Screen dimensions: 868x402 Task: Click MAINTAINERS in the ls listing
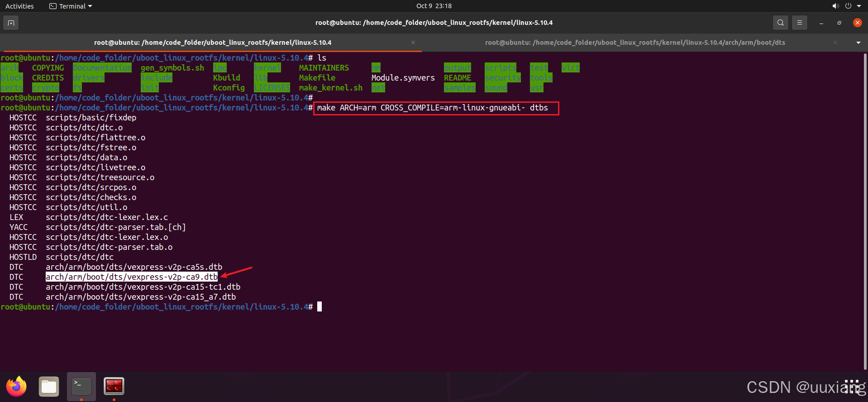click(324, 68)
